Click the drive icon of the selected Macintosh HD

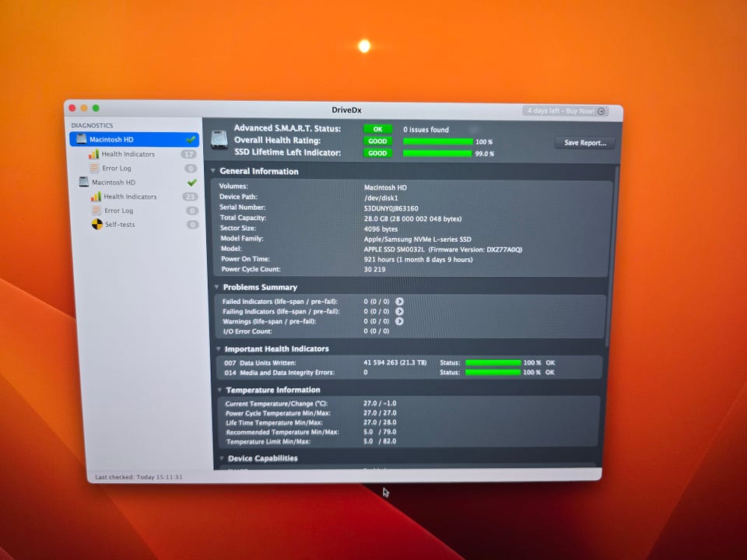(81, 139)
